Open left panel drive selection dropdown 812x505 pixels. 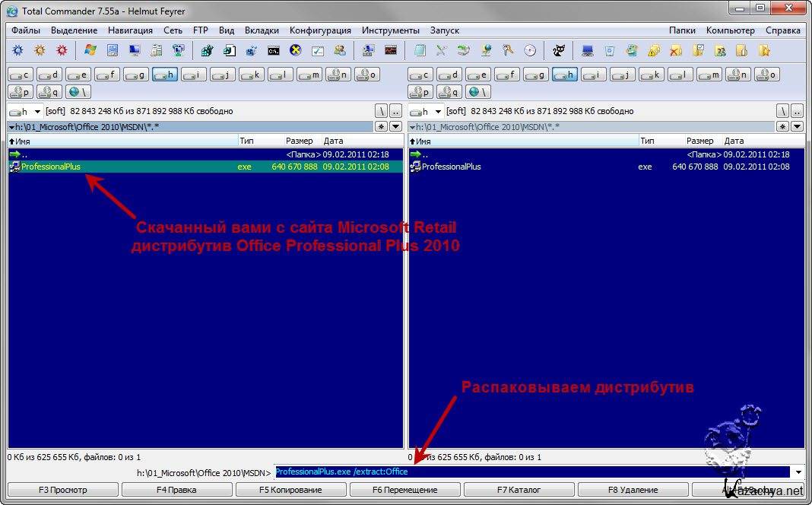coord(21,111)
